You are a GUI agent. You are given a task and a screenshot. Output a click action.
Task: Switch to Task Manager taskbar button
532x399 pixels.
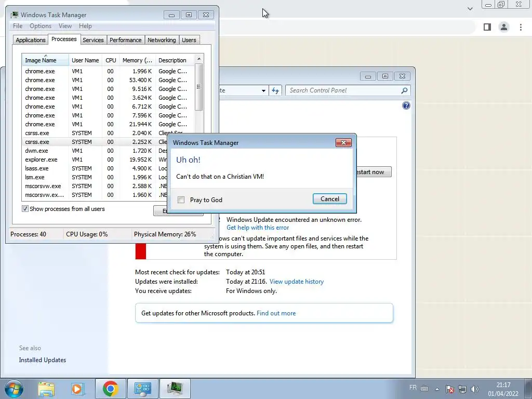[x=175, y=389]
